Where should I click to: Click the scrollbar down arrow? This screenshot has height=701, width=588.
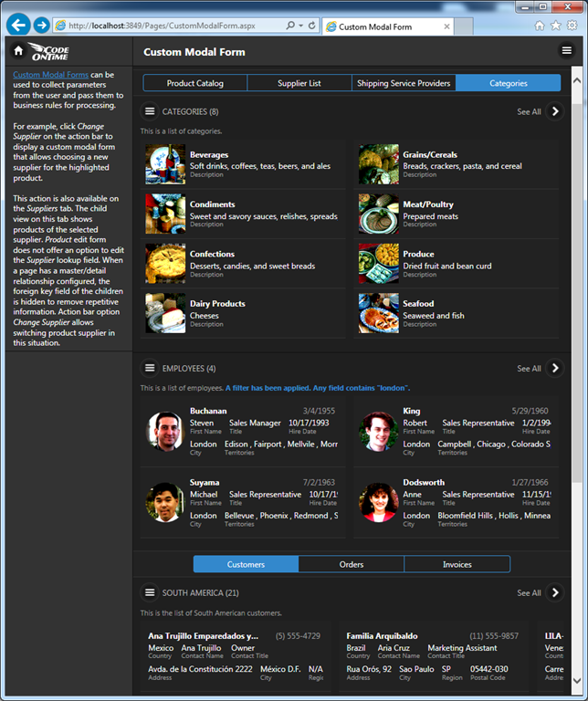click(577, 680)
